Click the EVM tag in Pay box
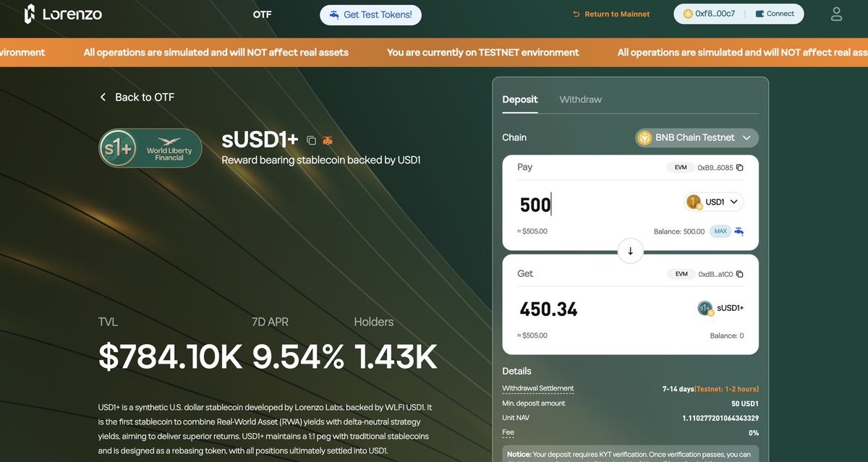This screenshot has height=462, width=868. coord(681,168)
